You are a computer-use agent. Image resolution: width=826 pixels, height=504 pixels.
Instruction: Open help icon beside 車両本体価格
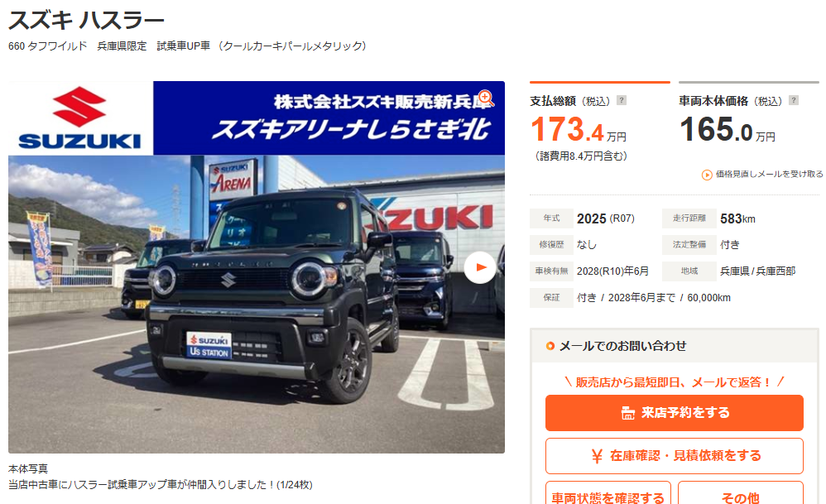click(x=794, y=100)
